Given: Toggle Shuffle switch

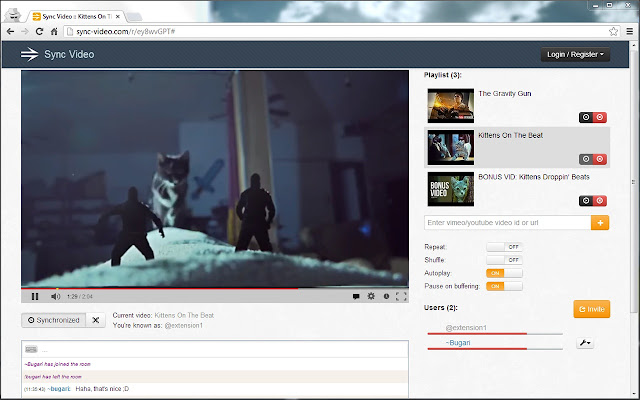Looking at the screenshot, I should click(x=504, y=260).
